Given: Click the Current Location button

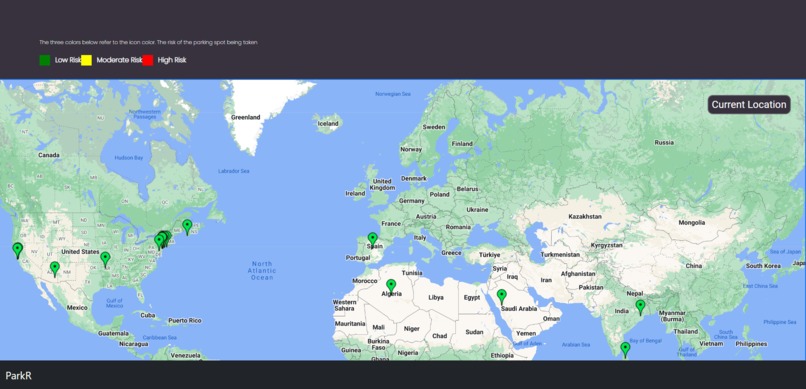Looking at the screenshot, I should [x=749, y=105].
